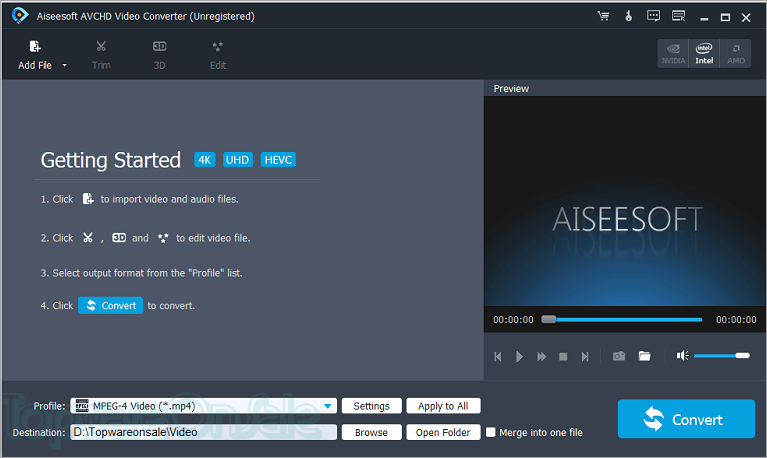Open the title bar menu icon

point(678,16)
